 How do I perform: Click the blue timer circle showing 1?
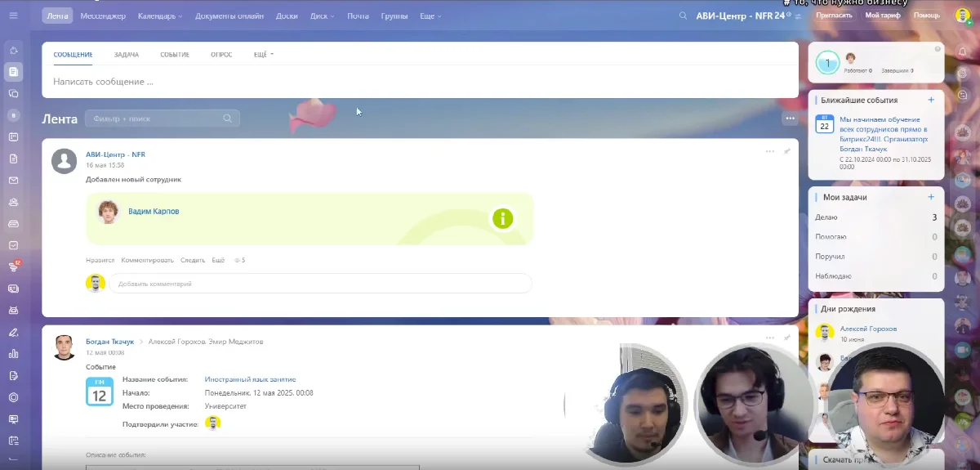point(827,63)
